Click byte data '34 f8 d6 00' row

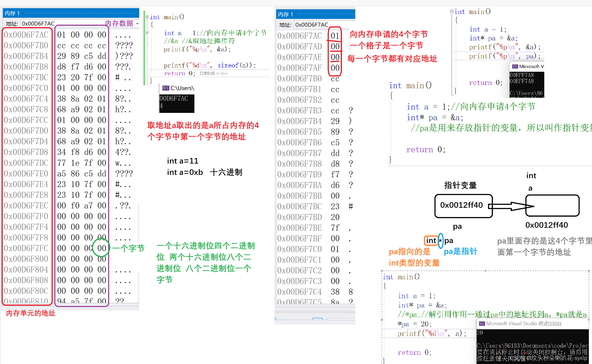coord(82,152)
